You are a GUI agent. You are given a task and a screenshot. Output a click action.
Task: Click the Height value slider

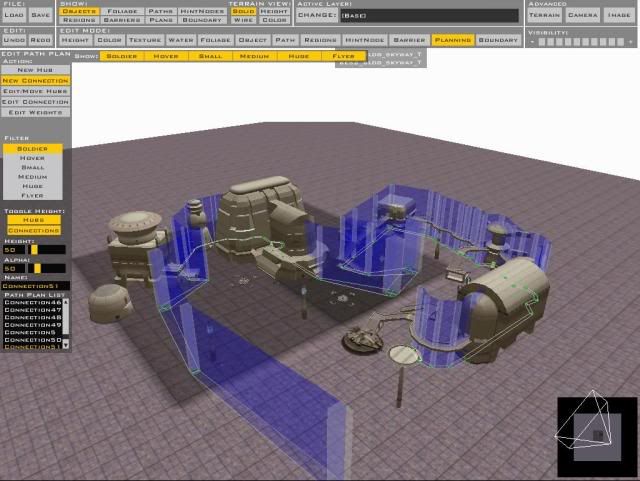pos(47,249)
